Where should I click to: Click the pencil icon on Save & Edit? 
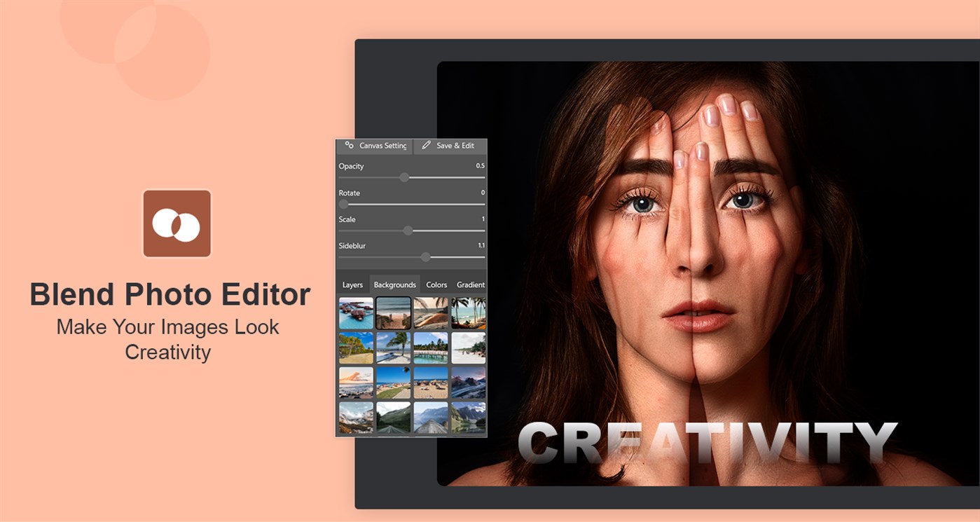click(x=426, y=146)
